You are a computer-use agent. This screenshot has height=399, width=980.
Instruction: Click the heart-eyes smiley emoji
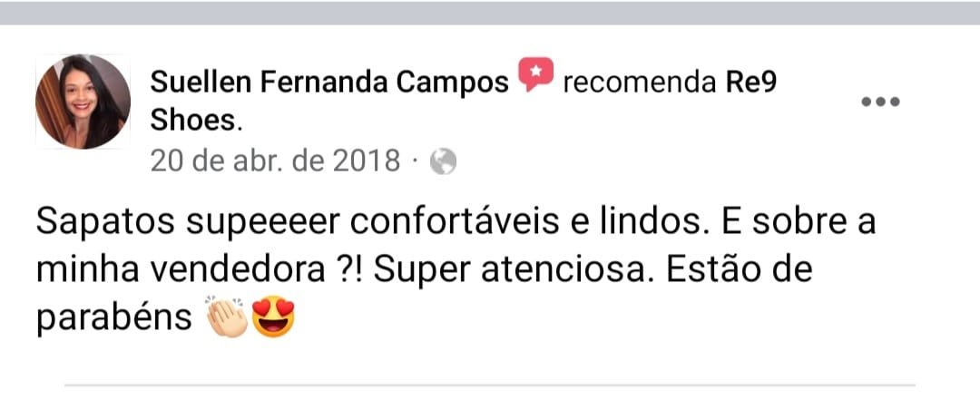click(272, 317)
